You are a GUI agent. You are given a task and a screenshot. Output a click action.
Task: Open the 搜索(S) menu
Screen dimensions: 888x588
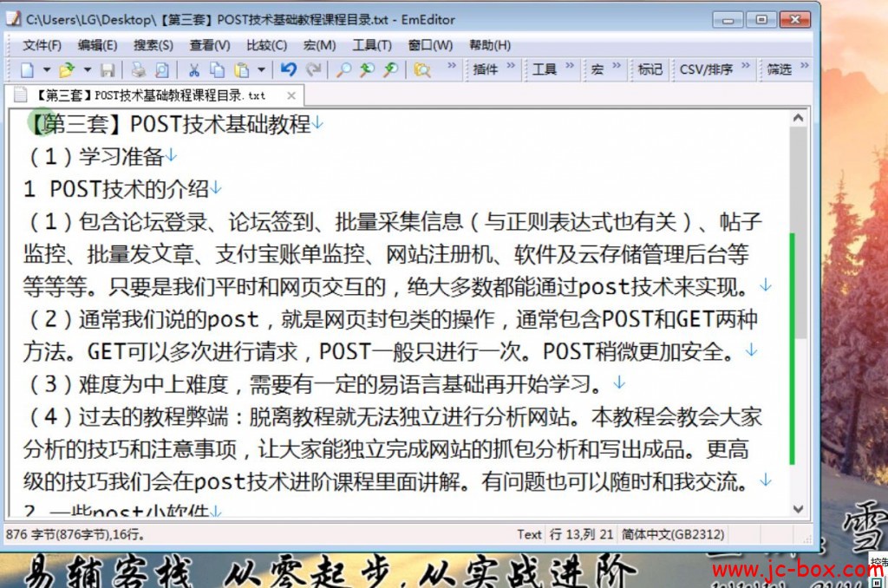pos(153,45)
